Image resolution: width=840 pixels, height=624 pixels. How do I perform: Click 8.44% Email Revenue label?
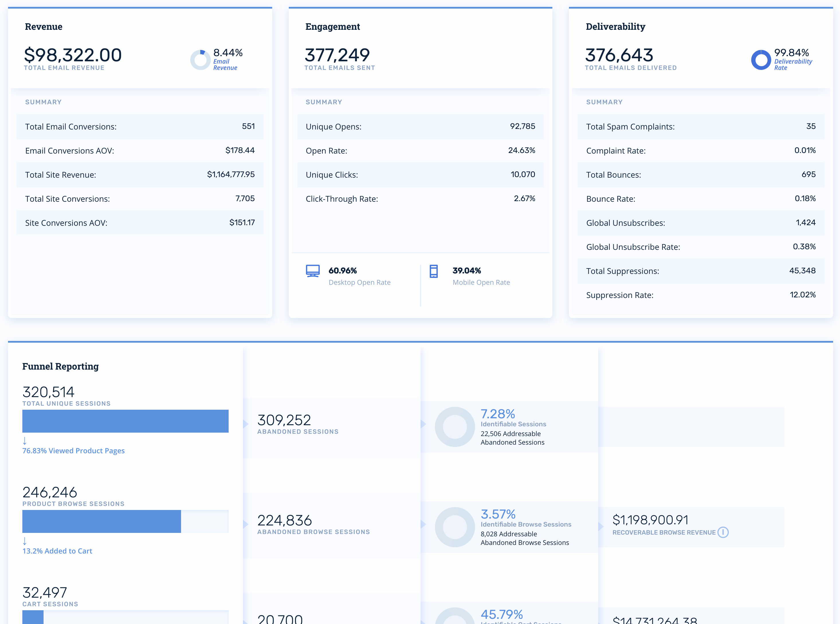(228, 60)
